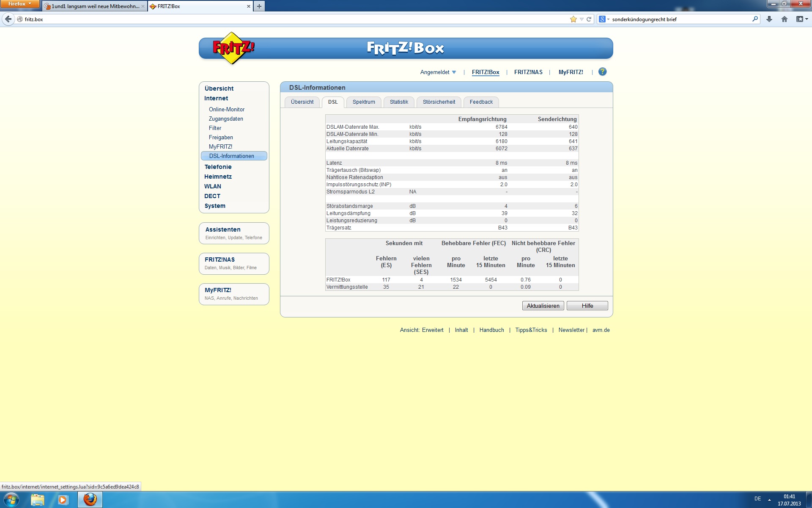Image resolution: width=812 pixels, height=508 pixels.
Task: Open the Störsicherheit tab
Action: [439, 102]
